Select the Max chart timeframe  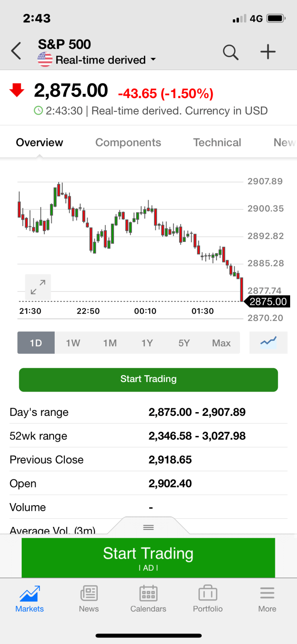click(x=221, y=343)
